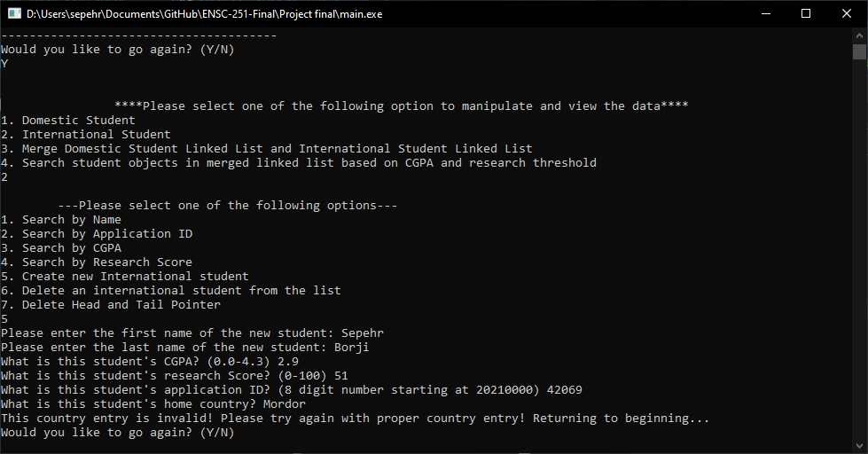
Task: Click the last 'Would you like to go again?' prompt
Action: click(x=117, y=433)
